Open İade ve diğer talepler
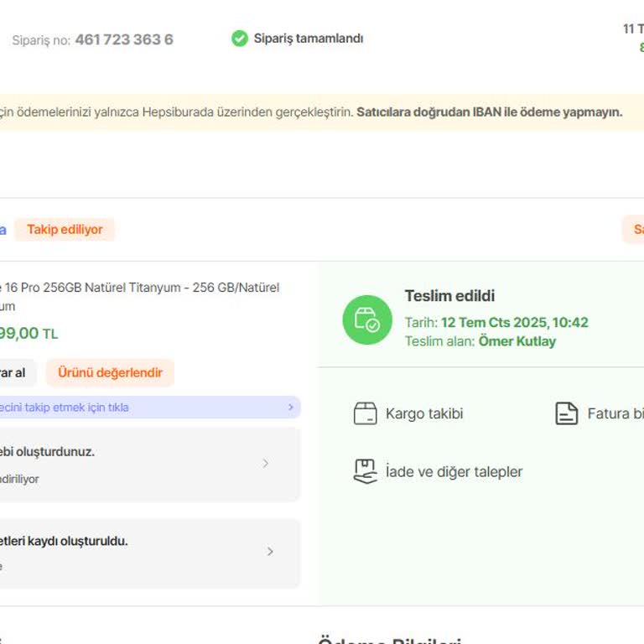Viewport: 644px width, 644px height. (453, 471)
